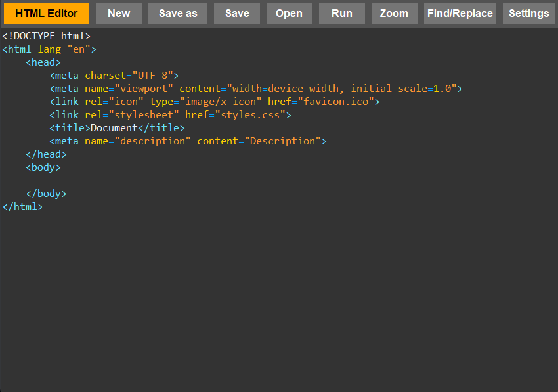This screenshot has height=392, width=558.
Task: Click the <!DOCTYPE html> line
Action: [46, 36]
